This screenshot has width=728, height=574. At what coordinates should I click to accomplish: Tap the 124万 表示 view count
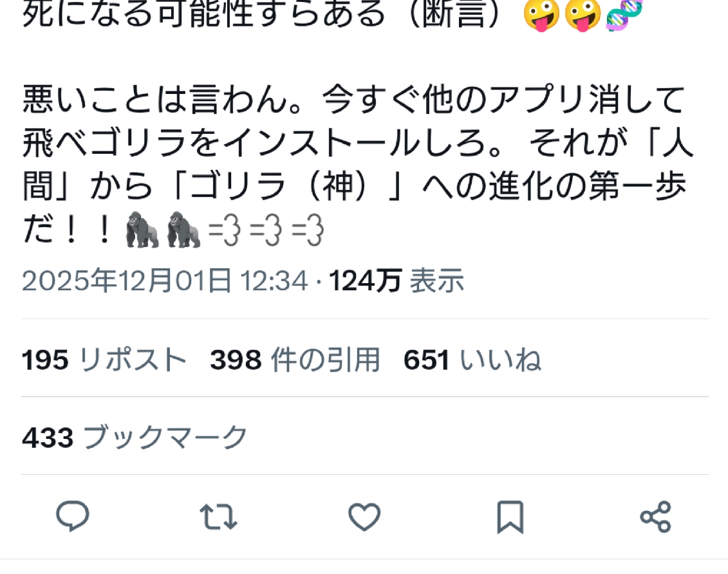[397, 281]
